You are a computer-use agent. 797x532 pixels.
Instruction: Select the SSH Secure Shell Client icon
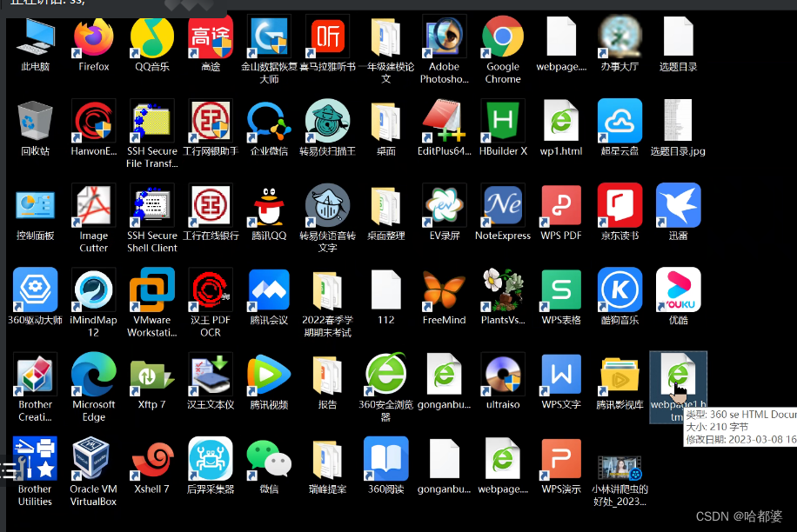coord(152,205)
